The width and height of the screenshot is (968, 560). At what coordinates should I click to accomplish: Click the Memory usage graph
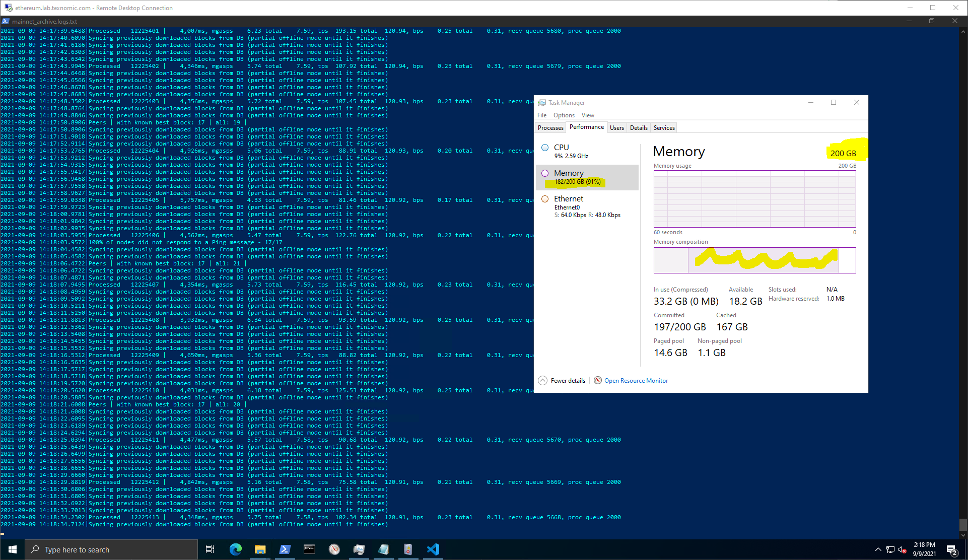pos(754,199)
